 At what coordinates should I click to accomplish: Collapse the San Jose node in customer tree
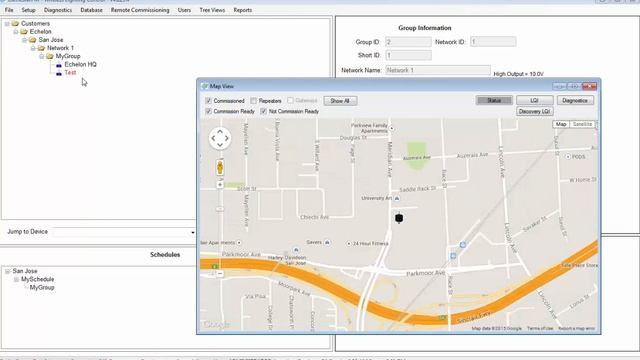pyautogui.click(x=24, y=40)
